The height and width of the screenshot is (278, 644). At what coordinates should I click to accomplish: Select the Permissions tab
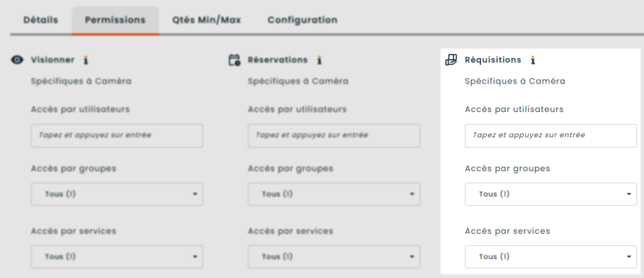115,19
